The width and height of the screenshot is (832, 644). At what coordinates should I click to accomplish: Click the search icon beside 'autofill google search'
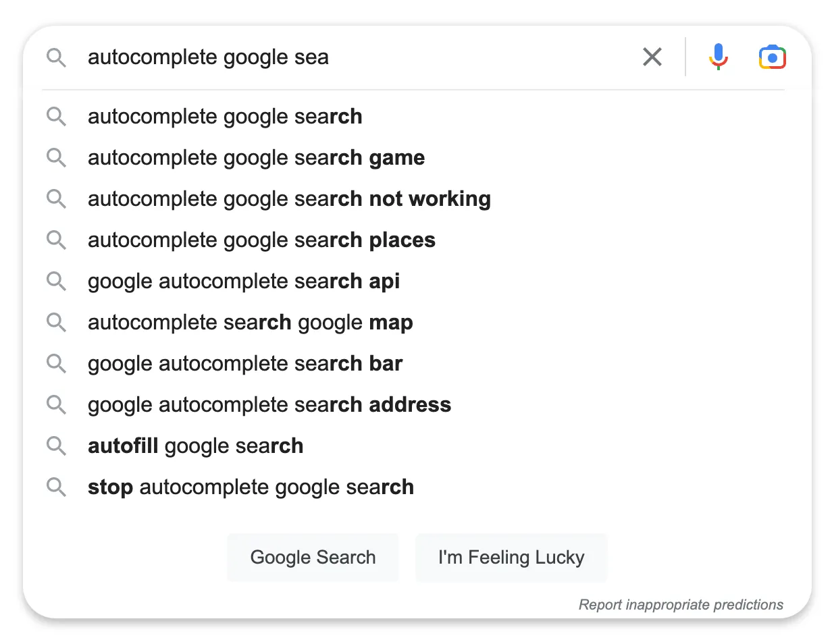coord(57,446)
